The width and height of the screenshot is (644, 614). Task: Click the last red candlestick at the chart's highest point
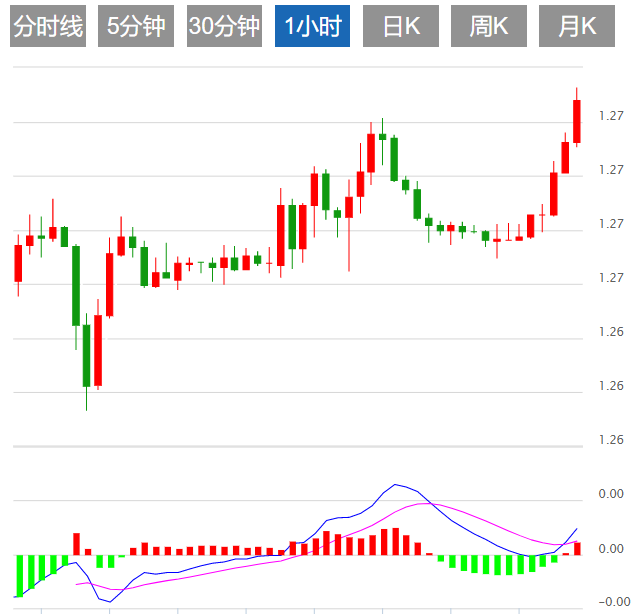(x=577, y=121)
